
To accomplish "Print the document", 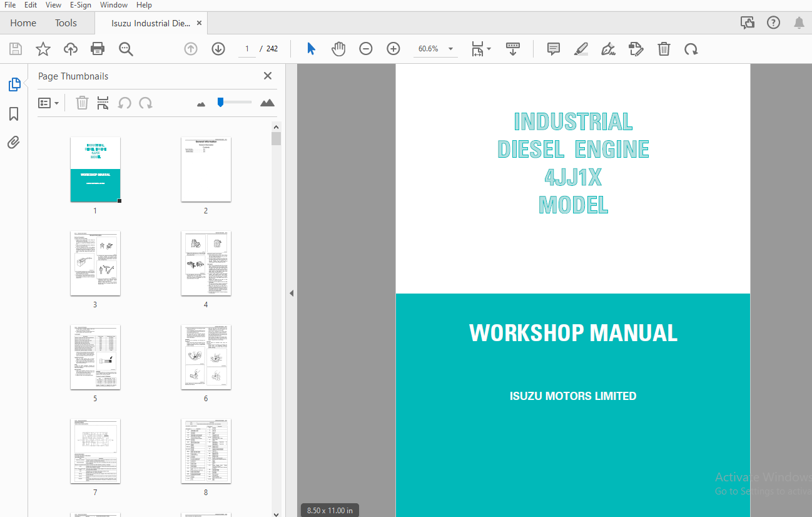I will click(x=98, y=49).
